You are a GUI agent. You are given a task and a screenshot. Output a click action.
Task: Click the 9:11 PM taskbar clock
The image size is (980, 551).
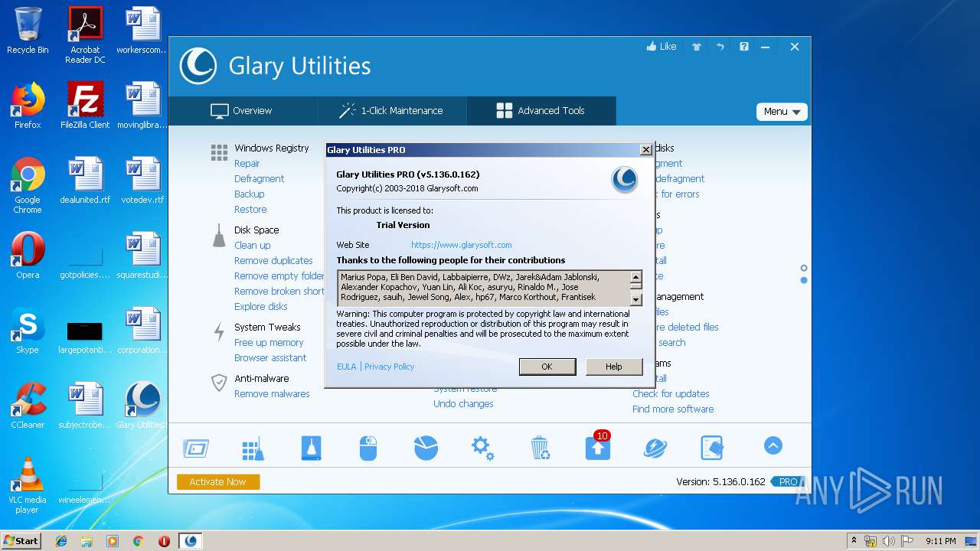[x=940, y=541]
